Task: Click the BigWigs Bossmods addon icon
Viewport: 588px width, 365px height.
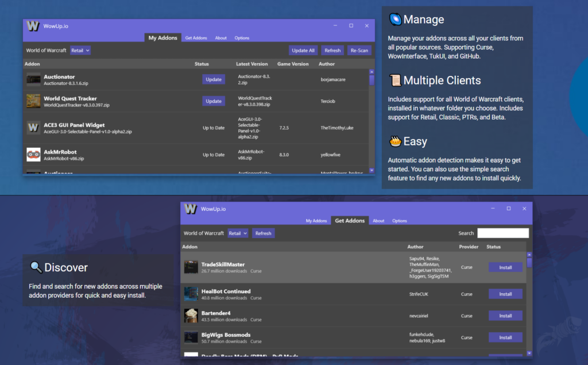Action: [x=191, y=337]
